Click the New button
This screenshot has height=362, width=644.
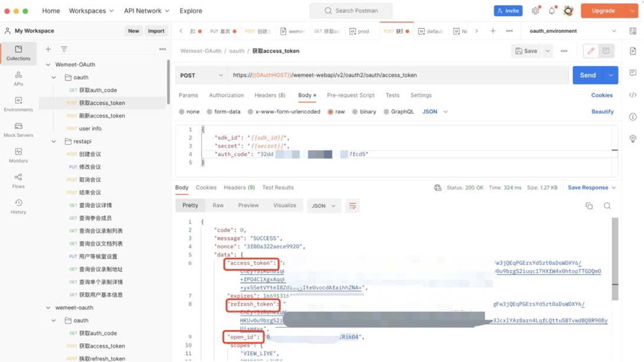[x=133, y=31]
